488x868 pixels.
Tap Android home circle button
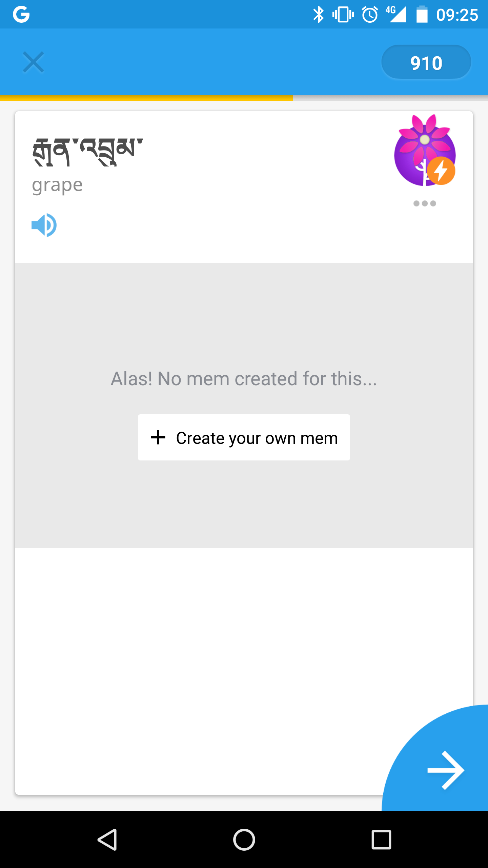point(244,840)
